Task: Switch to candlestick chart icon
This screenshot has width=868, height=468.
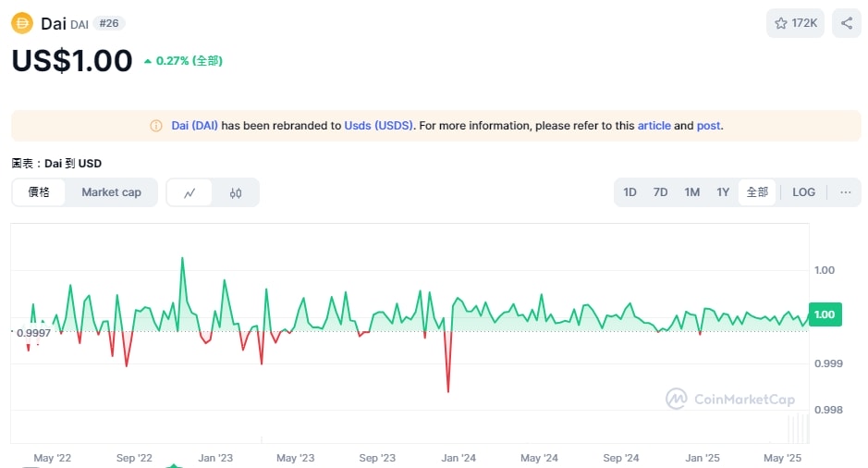Action: 236,192
